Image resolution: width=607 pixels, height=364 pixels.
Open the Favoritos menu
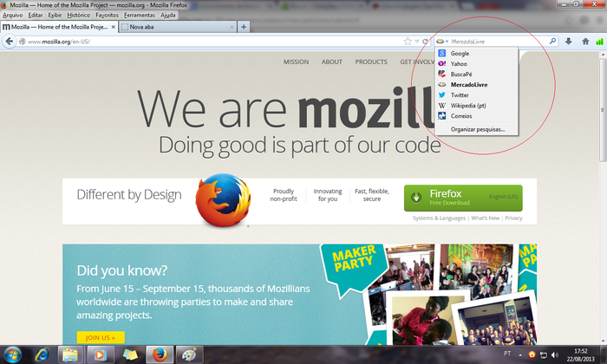[107, 15]
